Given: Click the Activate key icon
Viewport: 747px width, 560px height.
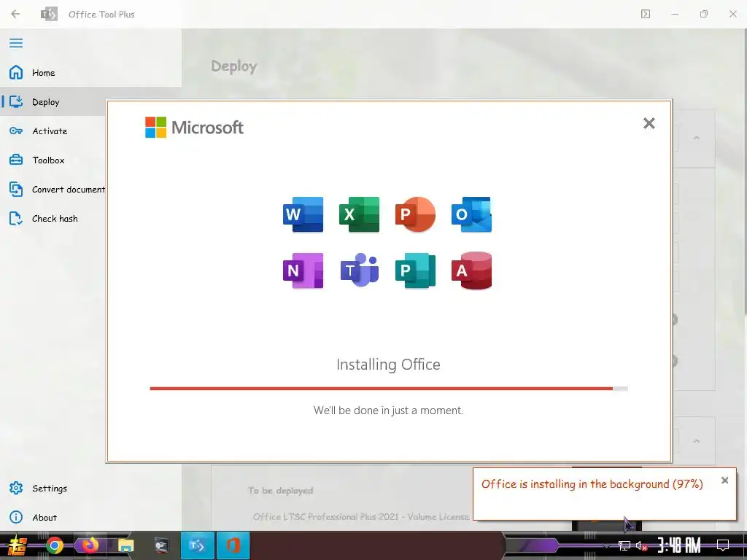Looking at the screenshot, I should click(x=16, y=131).
